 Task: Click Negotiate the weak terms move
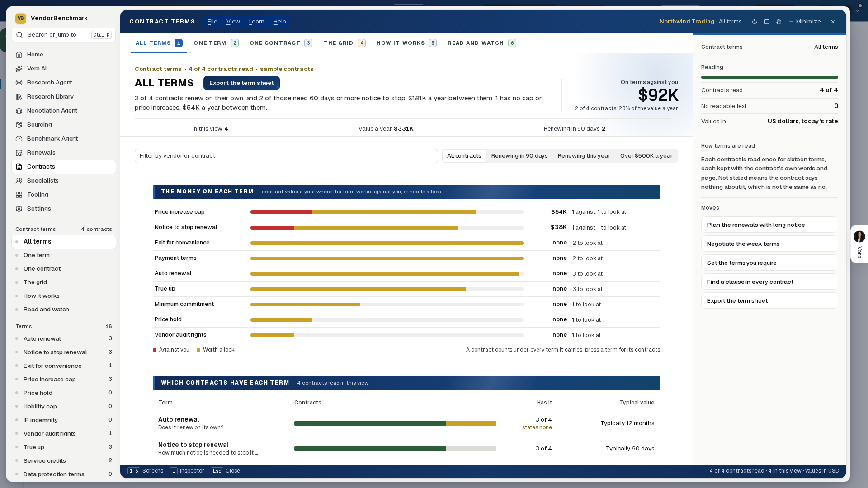click(x=769, y=244)
